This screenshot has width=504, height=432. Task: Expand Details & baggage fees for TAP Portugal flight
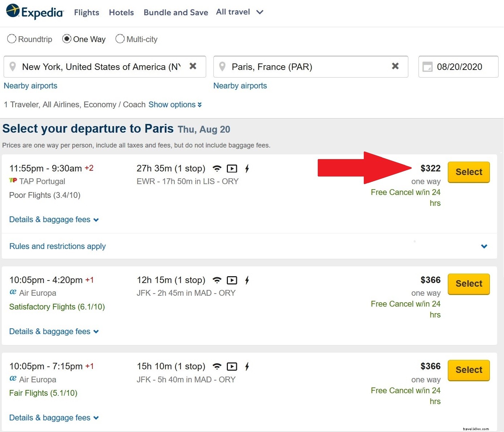54,219
